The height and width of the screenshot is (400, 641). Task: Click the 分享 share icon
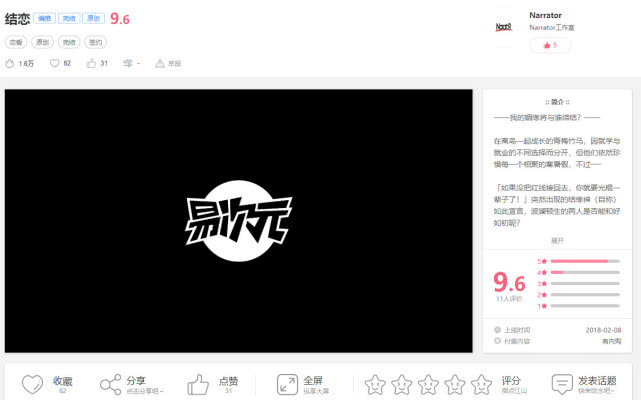110,384
